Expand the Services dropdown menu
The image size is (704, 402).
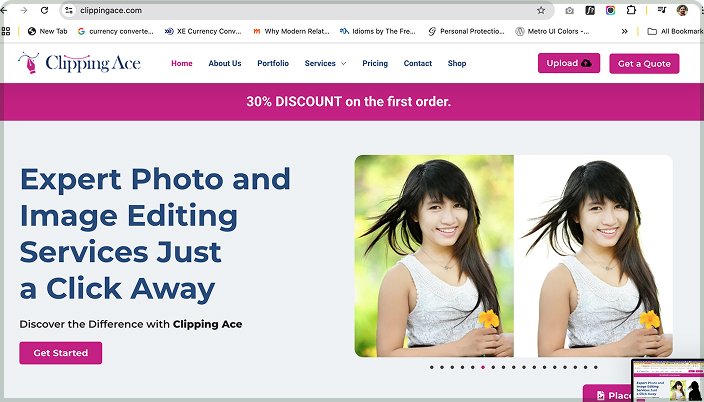click(x=325, y=63)
